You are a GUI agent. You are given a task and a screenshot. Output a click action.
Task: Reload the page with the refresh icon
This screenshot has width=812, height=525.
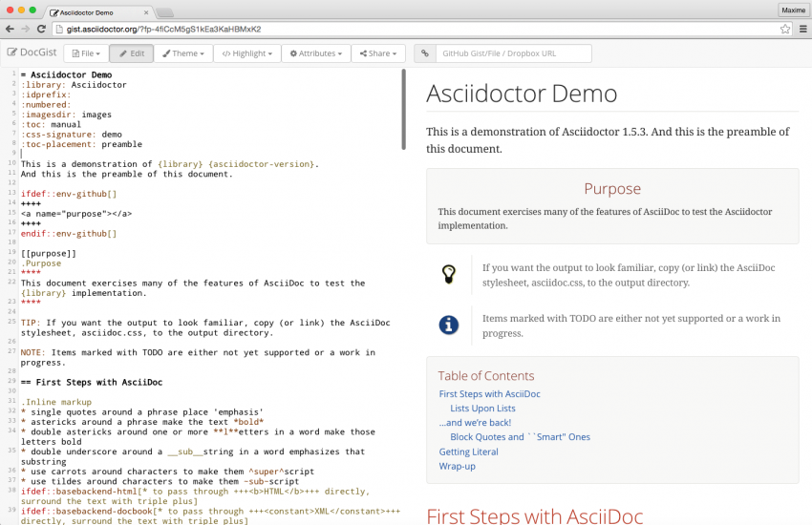point(41,29)
